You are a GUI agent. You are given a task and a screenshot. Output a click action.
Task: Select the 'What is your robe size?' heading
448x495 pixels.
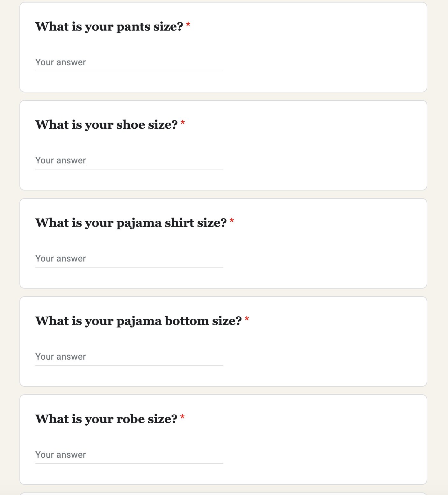[106, 419]
